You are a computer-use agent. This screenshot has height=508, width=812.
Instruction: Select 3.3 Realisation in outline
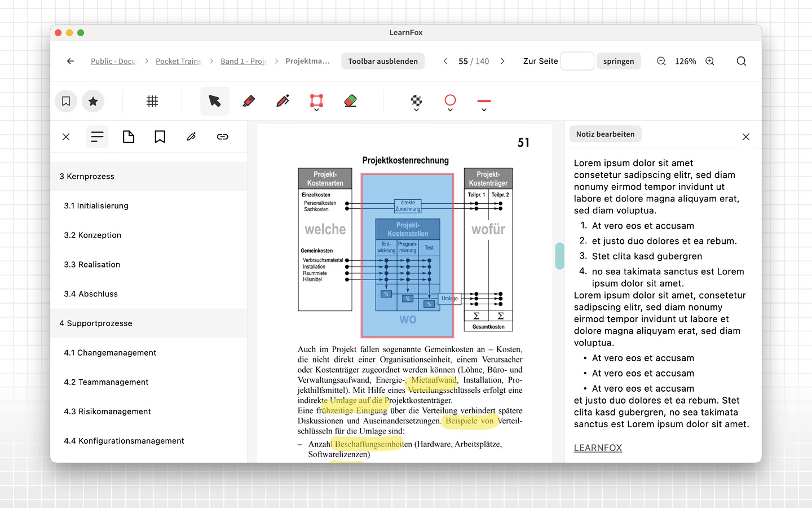(x=149, y=265)
